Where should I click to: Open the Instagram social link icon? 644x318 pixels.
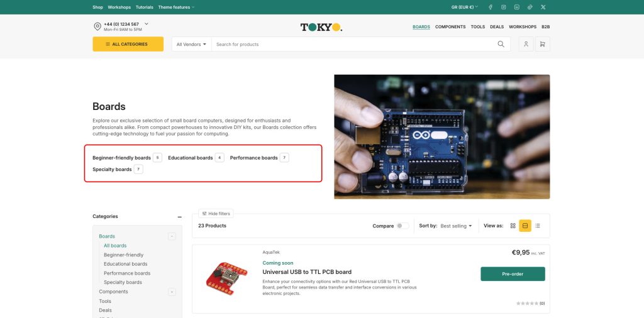[504, 7]
